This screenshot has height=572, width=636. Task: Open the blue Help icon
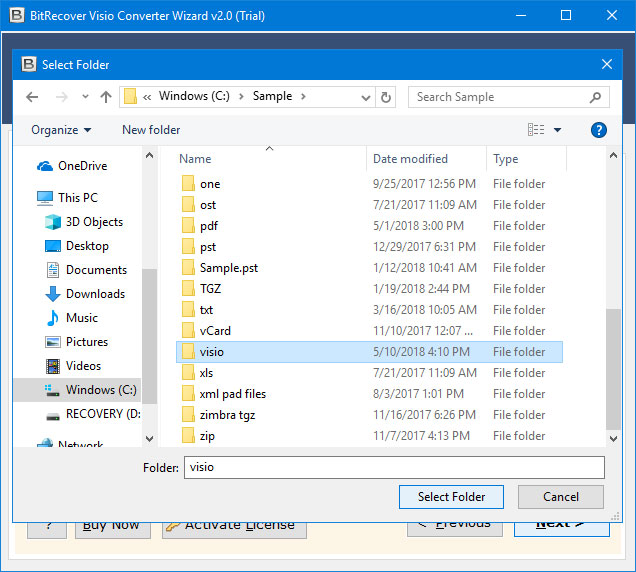click(x=599, y=130)
